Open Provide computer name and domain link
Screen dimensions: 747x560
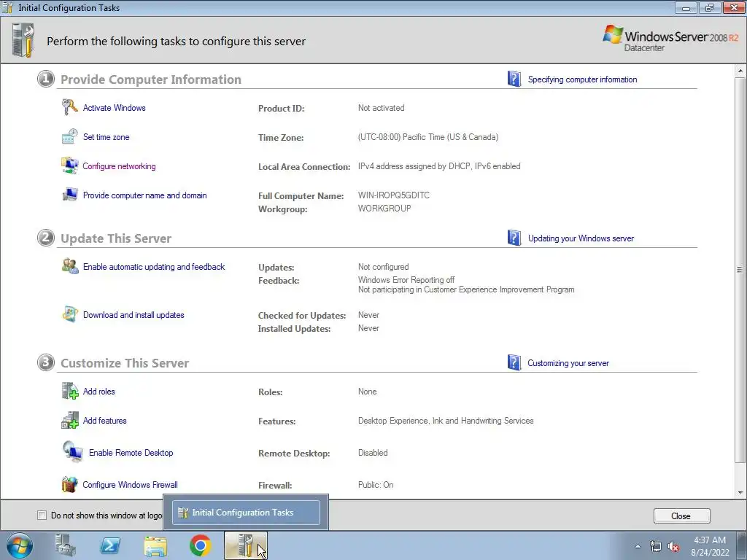pyautogui.click(x=145, y=195)
